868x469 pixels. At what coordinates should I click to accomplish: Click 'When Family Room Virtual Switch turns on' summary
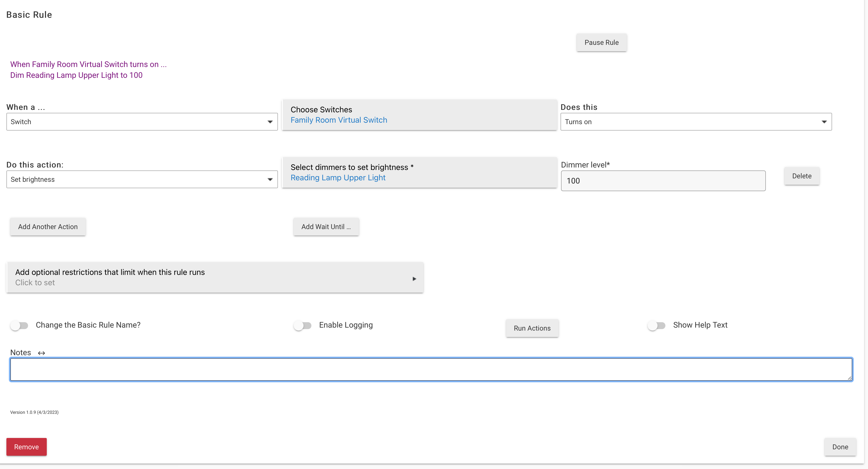pos(88,64)
